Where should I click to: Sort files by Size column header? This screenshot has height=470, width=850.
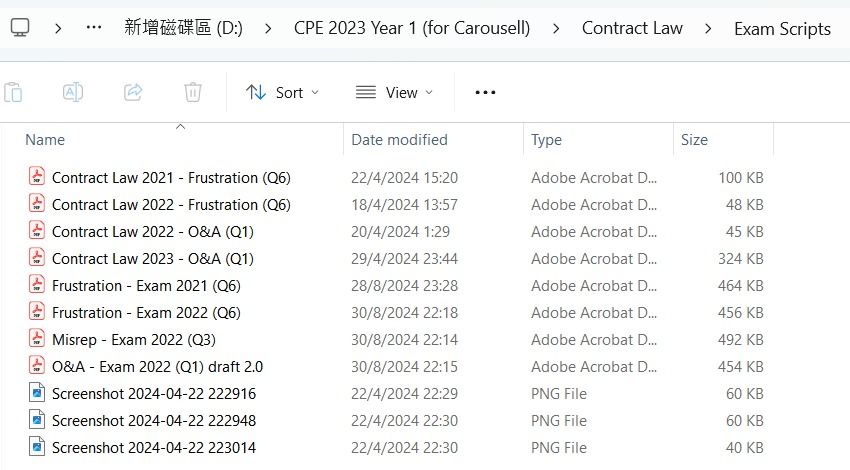click(x=694, y=140)
